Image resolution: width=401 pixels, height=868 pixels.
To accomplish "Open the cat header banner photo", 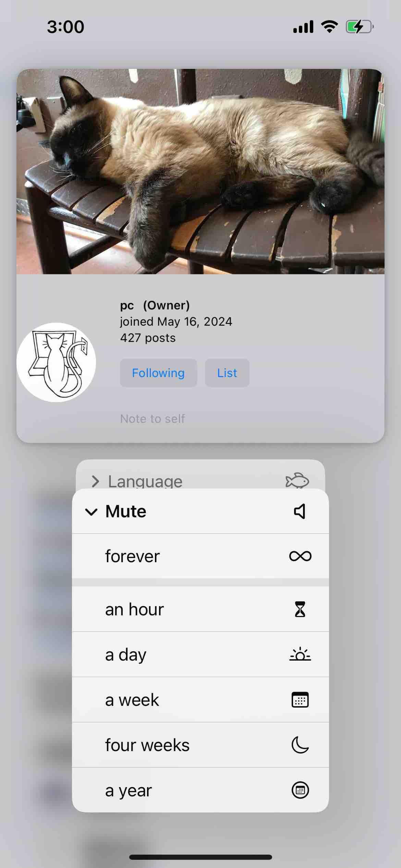I will (200, 171).
